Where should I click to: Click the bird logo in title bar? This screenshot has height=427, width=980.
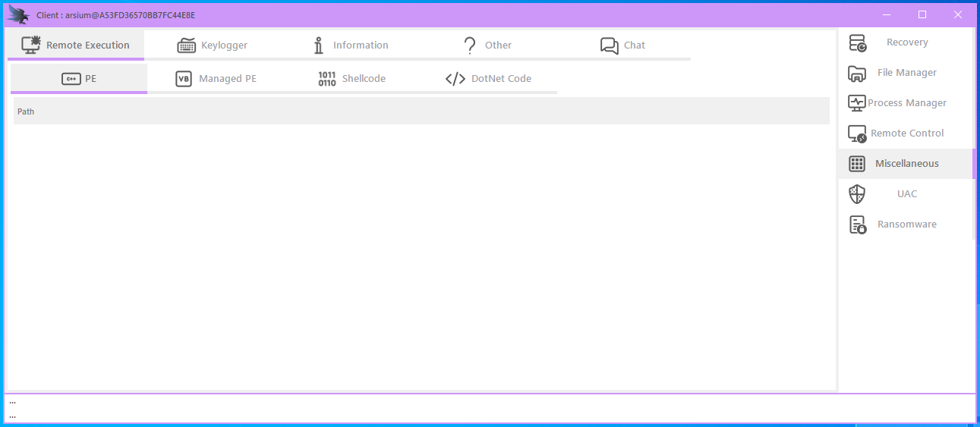coord(18,14)
